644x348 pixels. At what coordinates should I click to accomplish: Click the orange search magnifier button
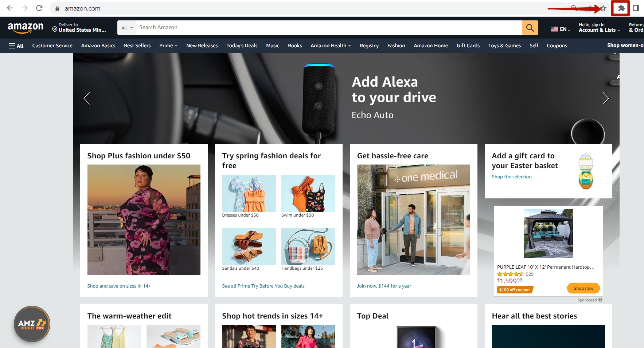530,28
